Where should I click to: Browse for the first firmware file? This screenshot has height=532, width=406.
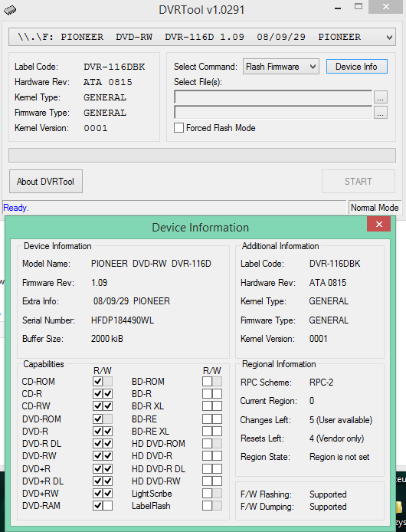click(x=381, y=97)
